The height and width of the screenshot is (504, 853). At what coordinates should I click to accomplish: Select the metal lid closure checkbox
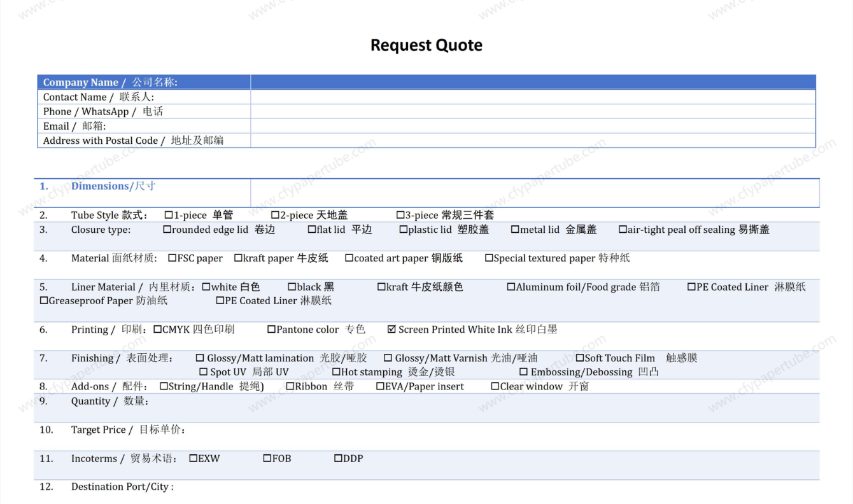515,230
